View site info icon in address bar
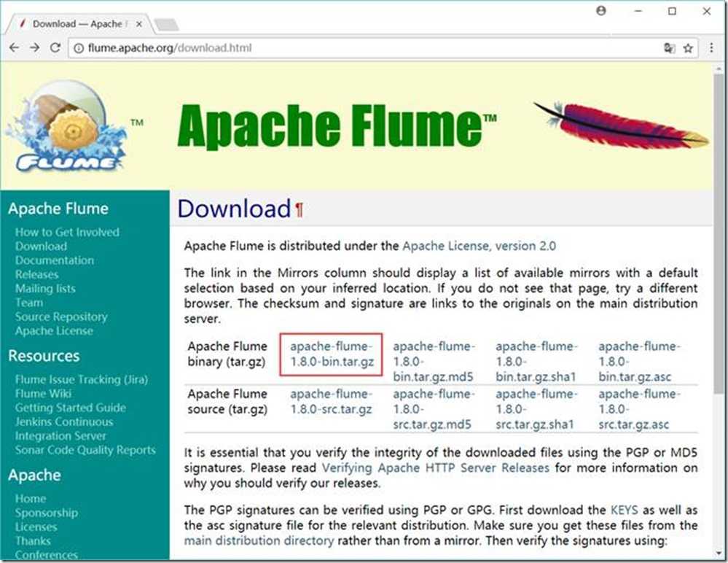Viewport: 728px width, 563px height. coord(79,48)
